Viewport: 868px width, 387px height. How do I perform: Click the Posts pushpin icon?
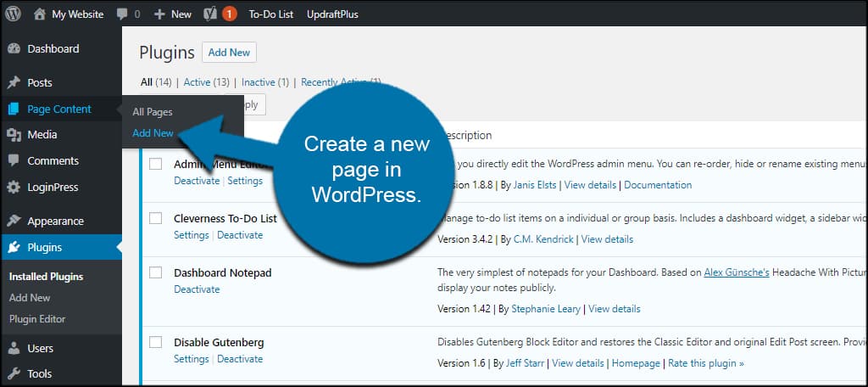(14, 82)
